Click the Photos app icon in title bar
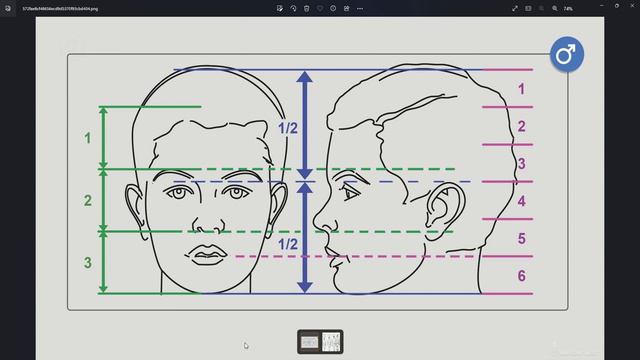640x360 pixels. point(8,8)
